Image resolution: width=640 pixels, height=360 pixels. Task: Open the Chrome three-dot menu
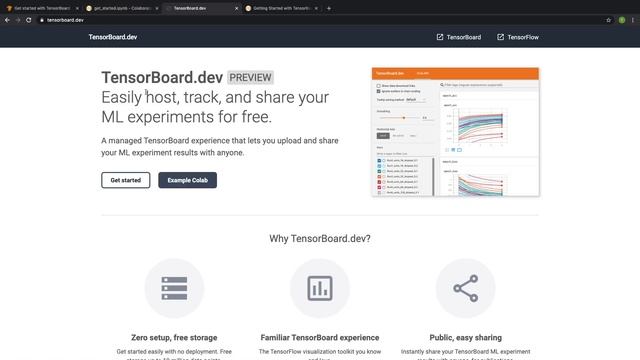633,20
